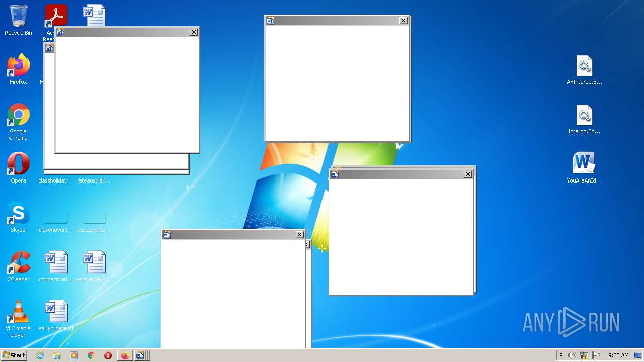
Task: Click the title icon of the top-center window
Action: 270,21
